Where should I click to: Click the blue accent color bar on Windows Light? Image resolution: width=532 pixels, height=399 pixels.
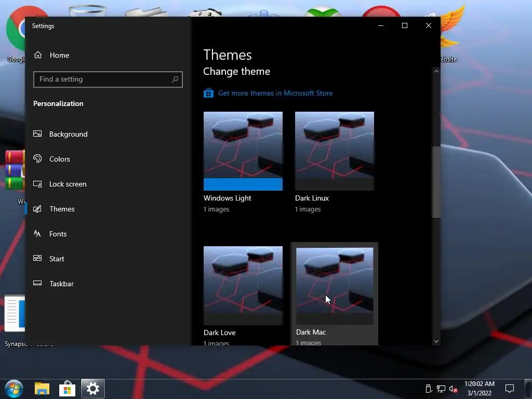coord(243,184)
